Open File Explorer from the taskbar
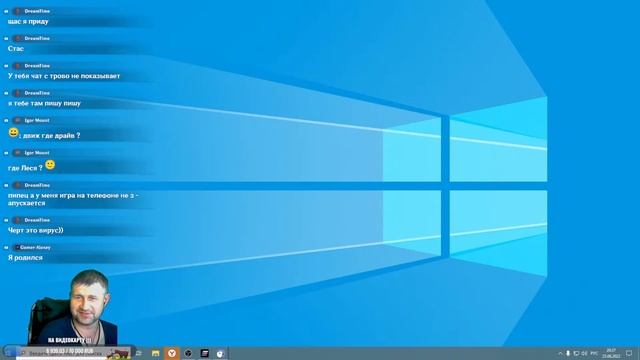 point(156,353)
